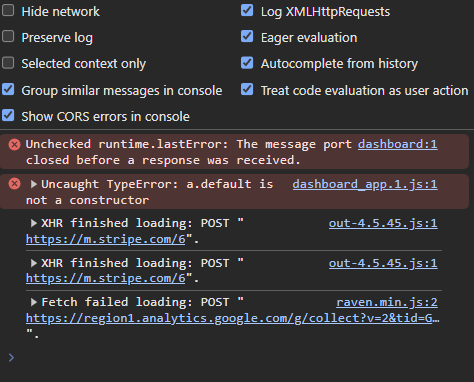Uncheck Treat code evaluation as user action
The image size is (474, 382).
247,89
